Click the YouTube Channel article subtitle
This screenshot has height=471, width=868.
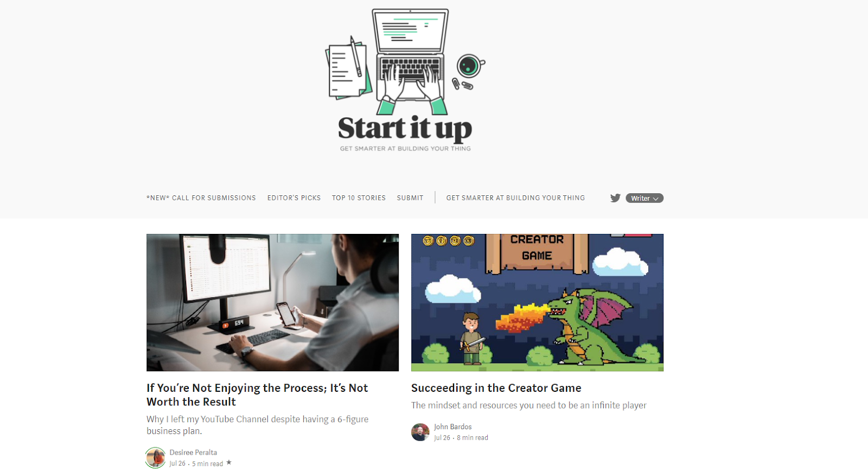[257, 425]
